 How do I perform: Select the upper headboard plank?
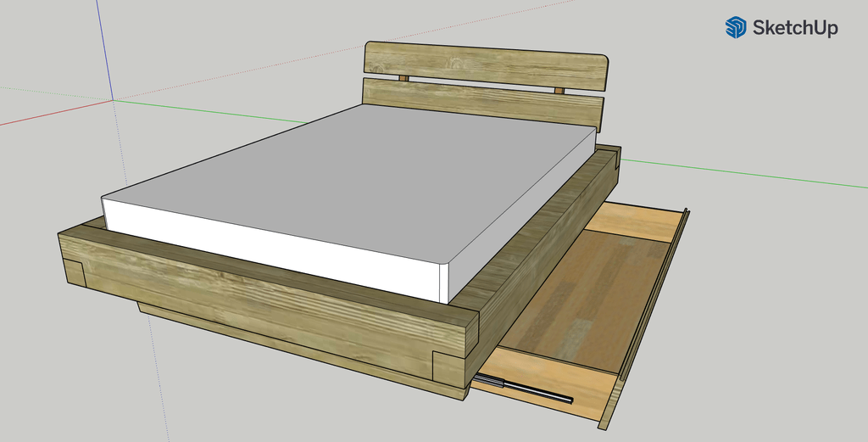[x=486, y=66]
